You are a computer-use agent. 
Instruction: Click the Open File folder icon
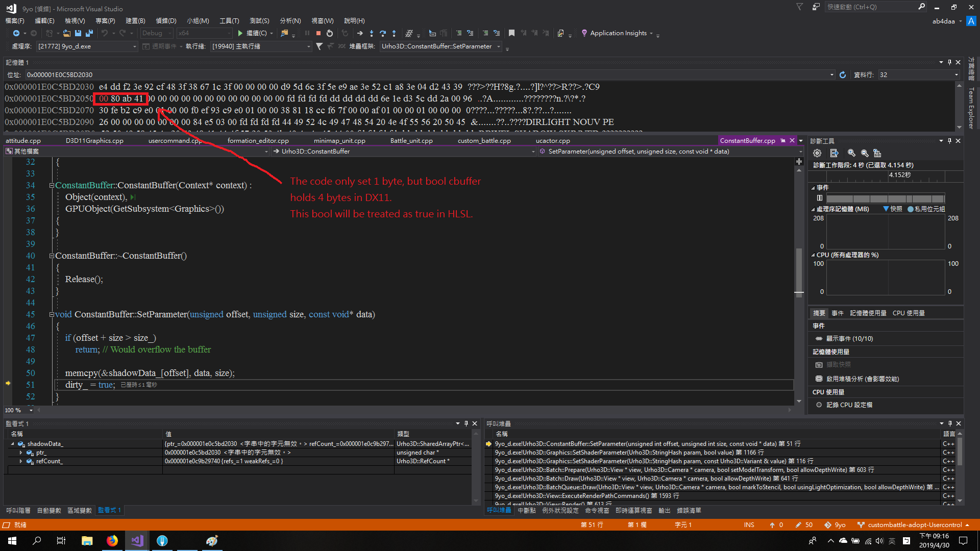click(x=66, y=33)
